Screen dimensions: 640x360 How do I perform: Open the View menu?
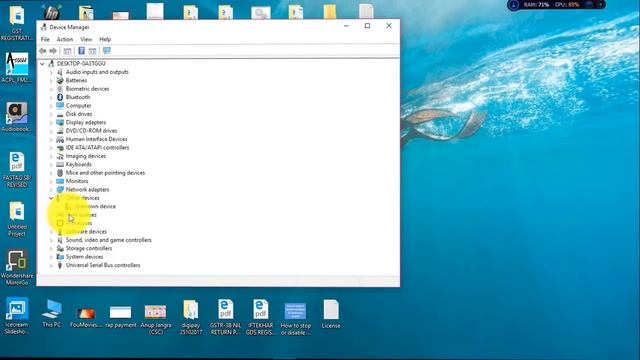point(86,39)
